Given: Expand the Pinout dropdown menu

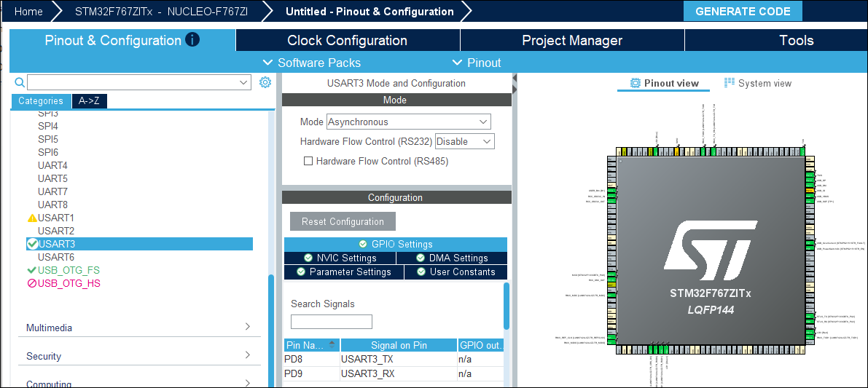Looking at the screenshot, I should pos(476,63).
